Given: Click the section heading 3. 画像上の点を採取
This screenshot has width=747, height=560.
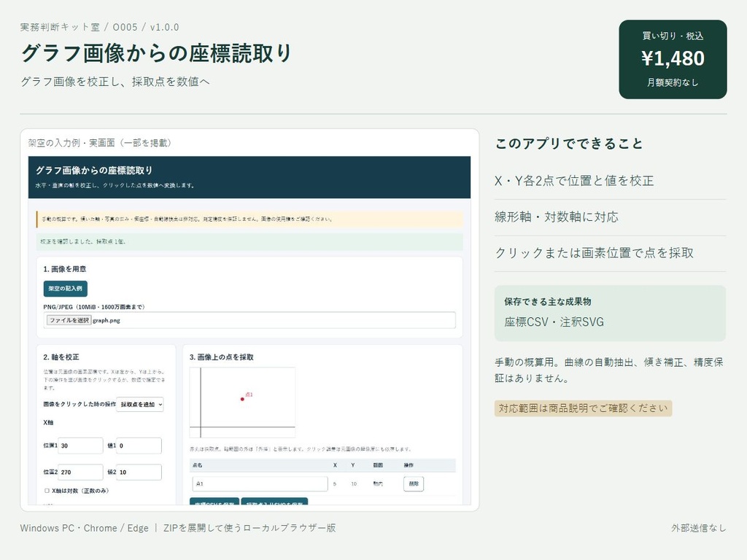Looking at the screenshot, I should pos(222,357).
